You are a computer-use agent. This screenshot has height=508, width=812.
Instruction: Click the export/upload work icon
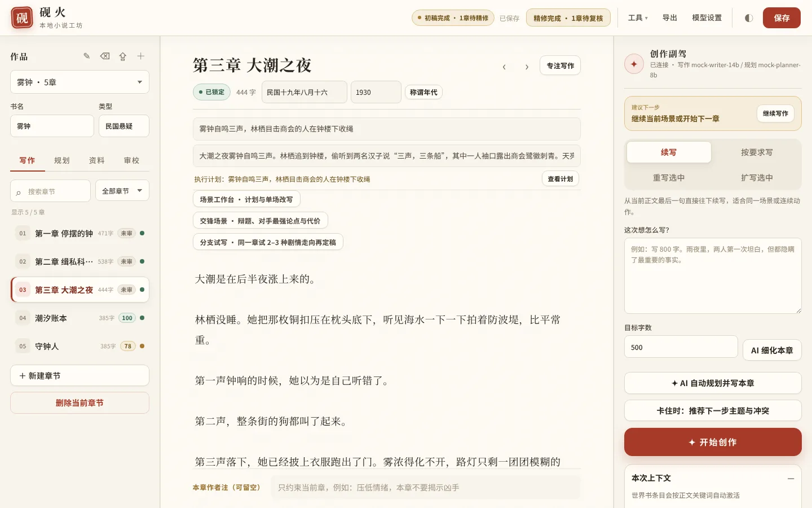tap(123, 56)
